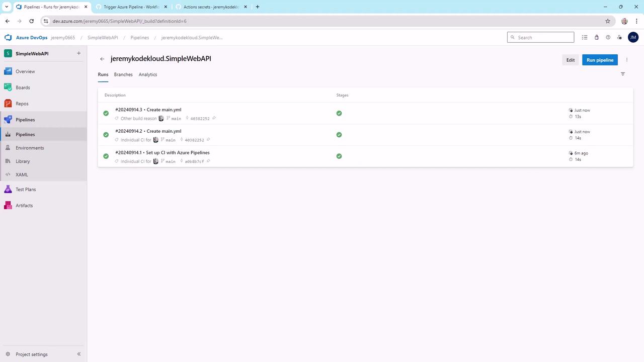644x362 pixels.
Task: Click the plus button beside SimpleWebAPI project
Action: click(78, 53)
